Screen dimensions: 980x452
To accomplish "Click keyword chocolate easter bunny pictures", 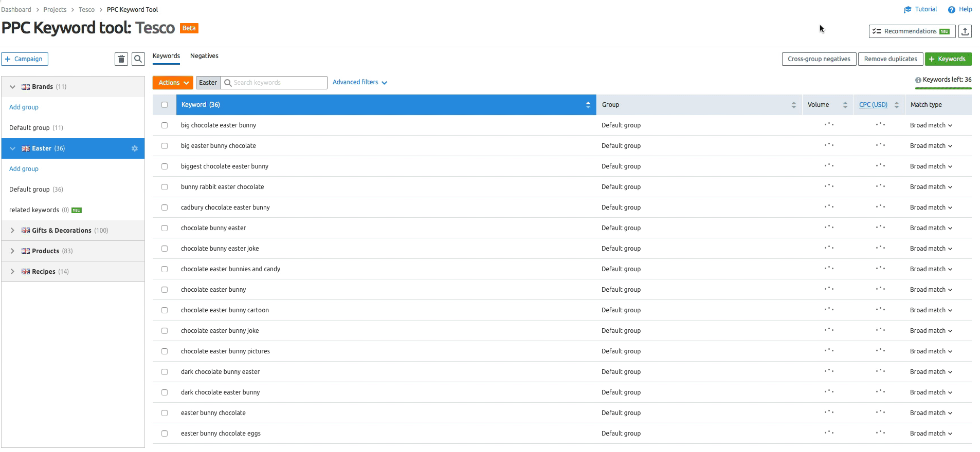I will click(225, 351).
